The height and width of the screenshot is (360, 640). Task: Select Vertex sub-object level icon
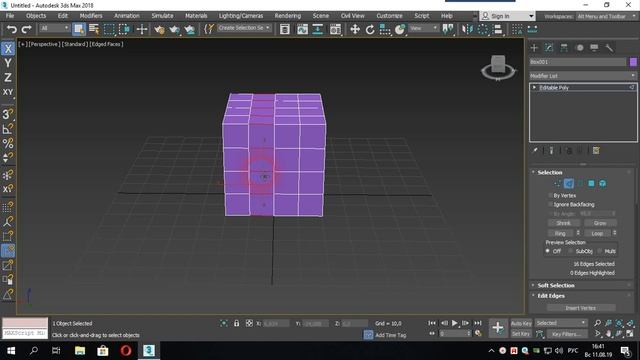[x=557, y=184]
